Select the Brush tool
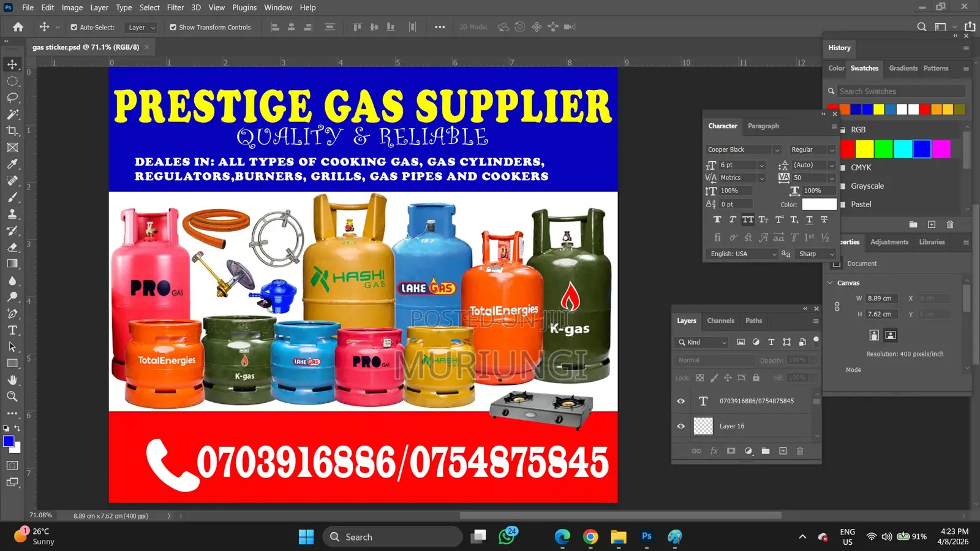 point(12,197)
